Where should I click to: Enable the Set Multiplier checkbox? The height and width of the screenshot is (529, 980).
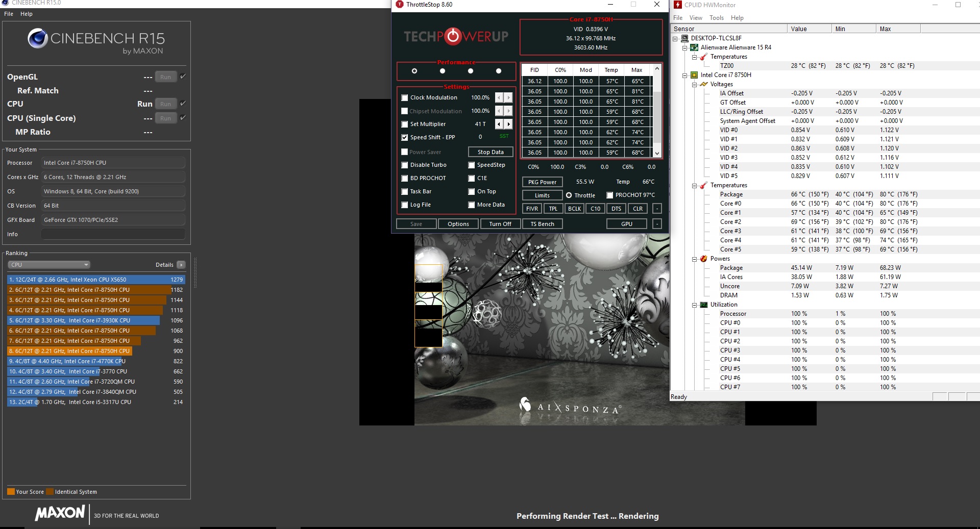coord(405,124)
